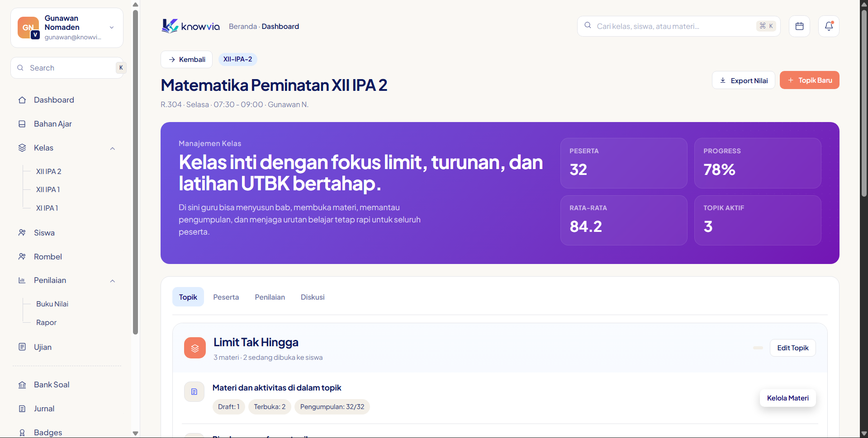This screenshot has width=868, height=438.
Task: Click the Jurnal notebook icon
Action: point(22,409)
